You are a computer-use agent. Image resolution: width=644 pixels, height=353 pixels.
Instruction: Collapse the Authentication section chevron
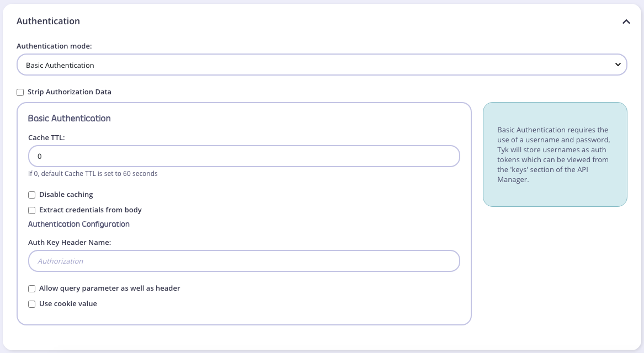point(626,22)
